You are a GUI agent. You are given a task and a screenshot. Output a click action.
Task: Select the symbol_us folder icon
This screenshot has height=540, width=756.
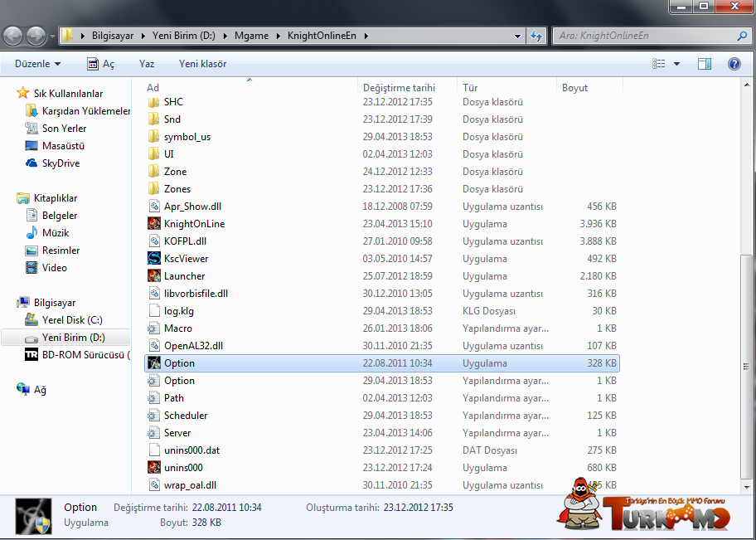click(154, 137)
